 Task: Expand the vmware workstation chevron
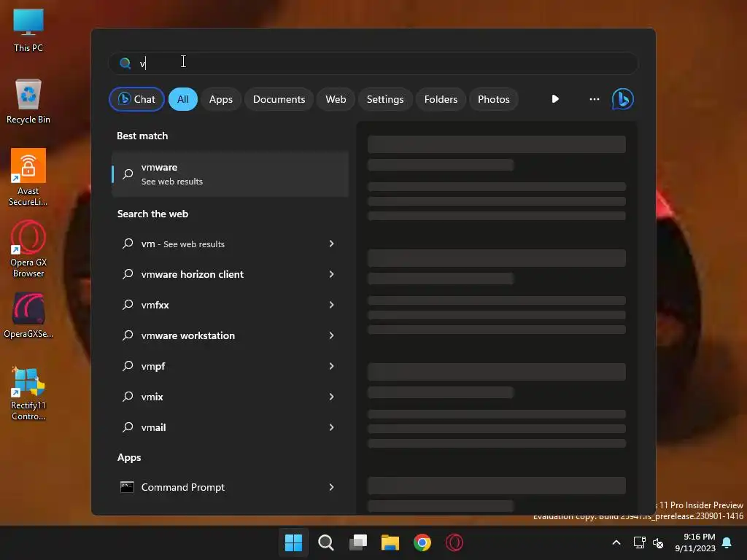pos(331,335)
